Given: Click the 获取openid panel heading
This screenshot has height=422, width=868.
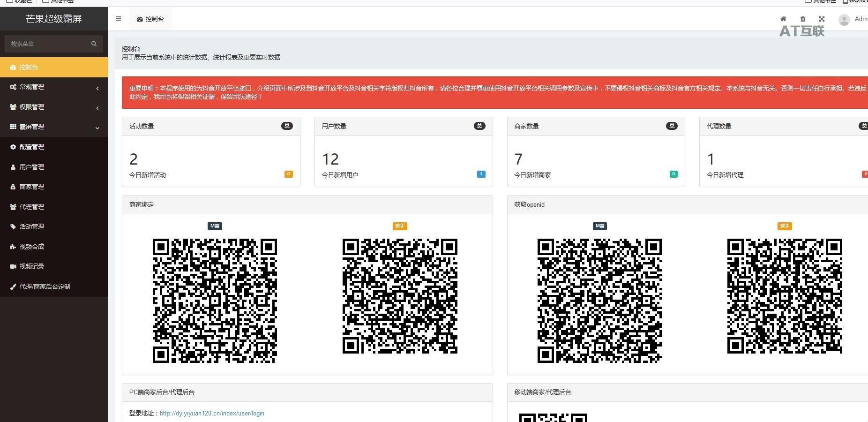Looking at the screenshot, I should (529, 205).
